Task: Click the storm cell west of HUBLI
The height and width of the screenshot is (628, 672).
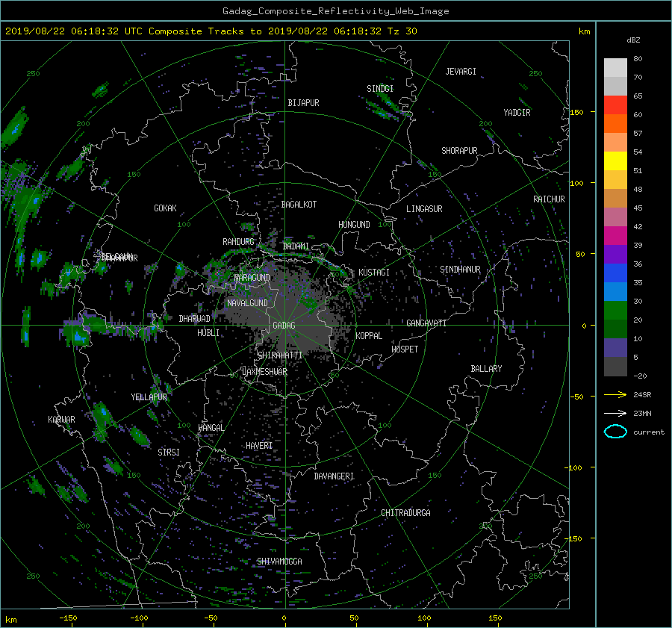Action: (79, 338)
